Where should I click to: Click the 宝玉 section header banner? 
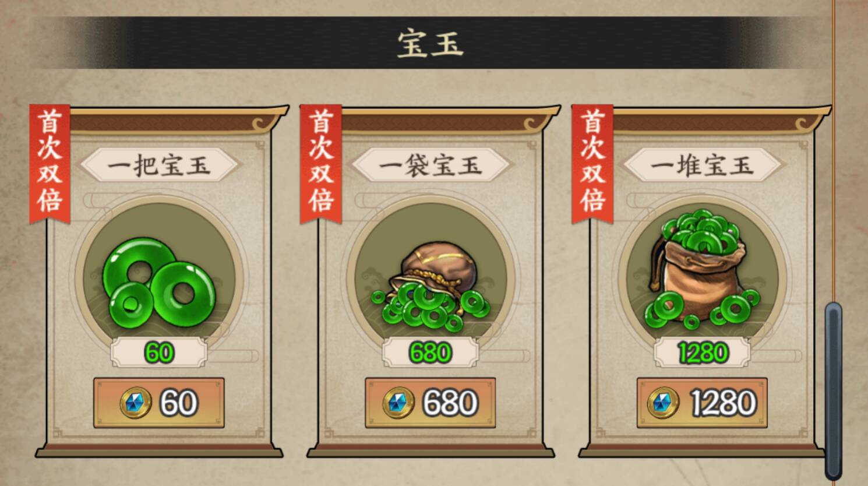pos(430,43)
